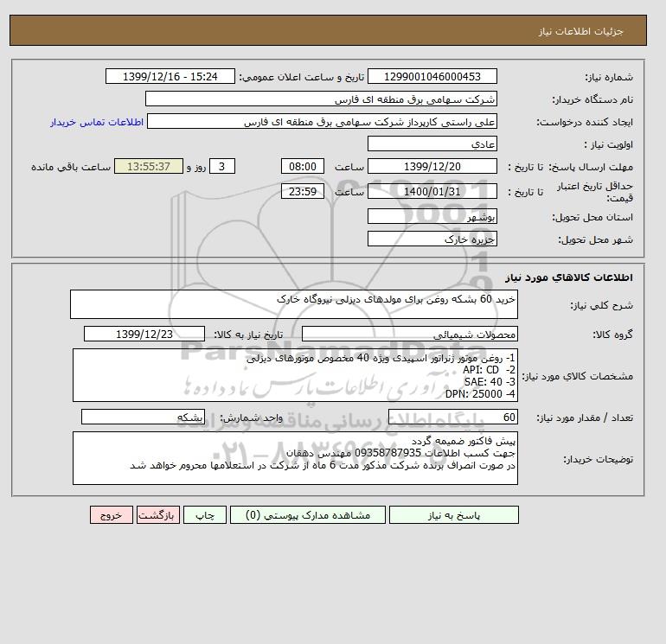
Task: Click the label توضیحات خریدار
Action: pos(598,459)
